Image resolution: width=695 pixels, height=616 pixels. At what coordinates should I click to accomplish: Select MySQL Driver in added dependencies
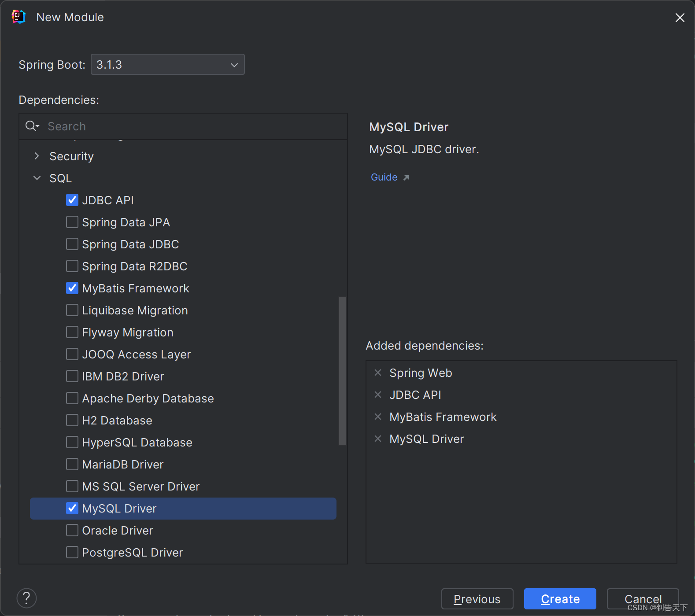[x=426, y=439]
